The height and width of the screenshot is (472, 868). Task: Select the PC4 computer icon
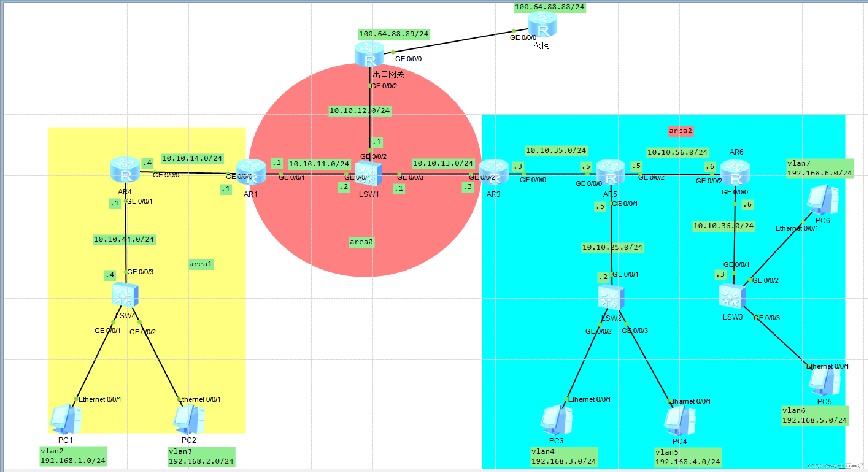pos(680,420)
